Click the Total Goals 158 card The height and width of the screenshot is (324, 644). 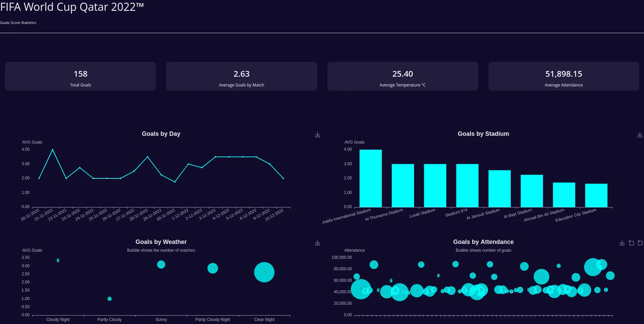[x=80, y=76]
